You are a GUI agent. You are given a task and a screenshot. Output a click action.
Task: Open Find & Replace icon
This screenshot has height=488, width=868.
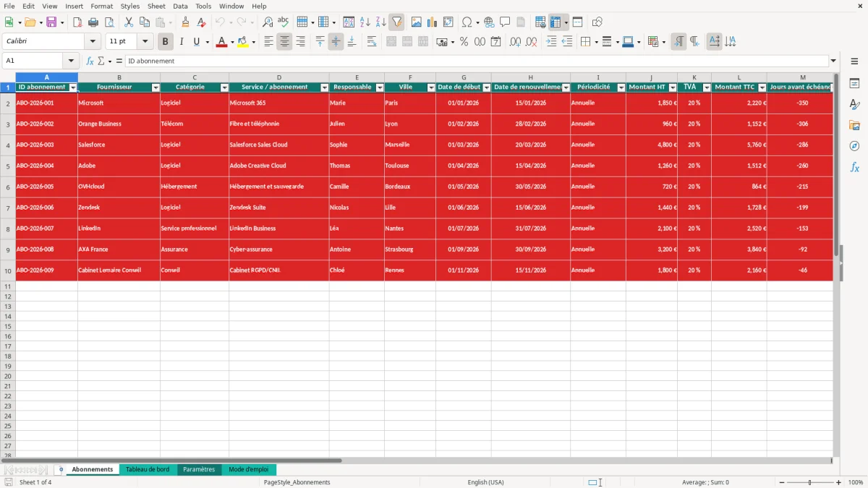(268, 22)
